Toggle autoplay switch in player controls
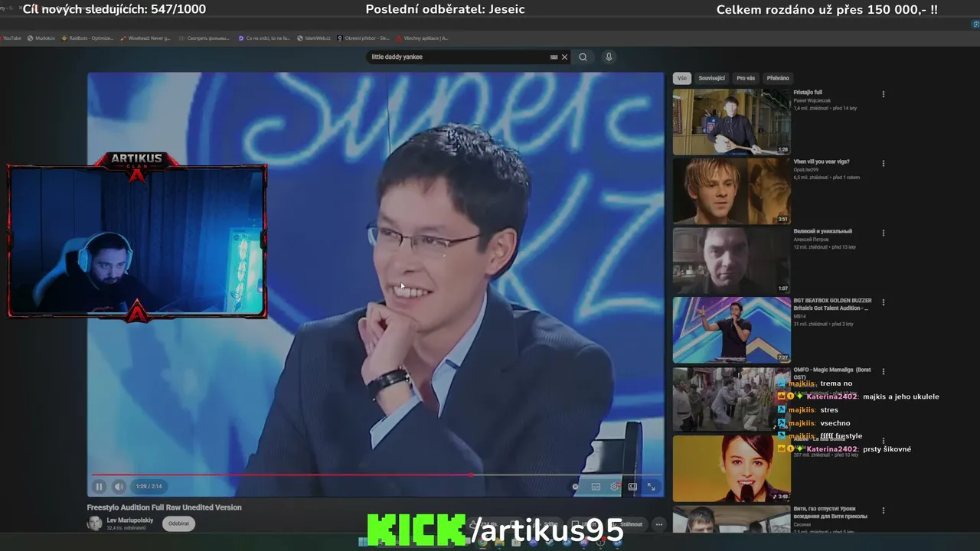 coord(576,486)
